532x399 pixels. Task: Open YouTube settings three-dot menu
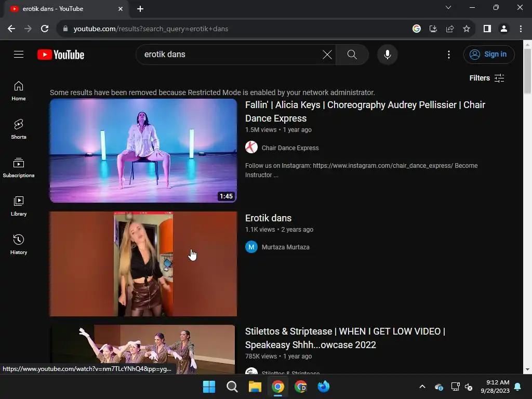(x=449, y=54)
